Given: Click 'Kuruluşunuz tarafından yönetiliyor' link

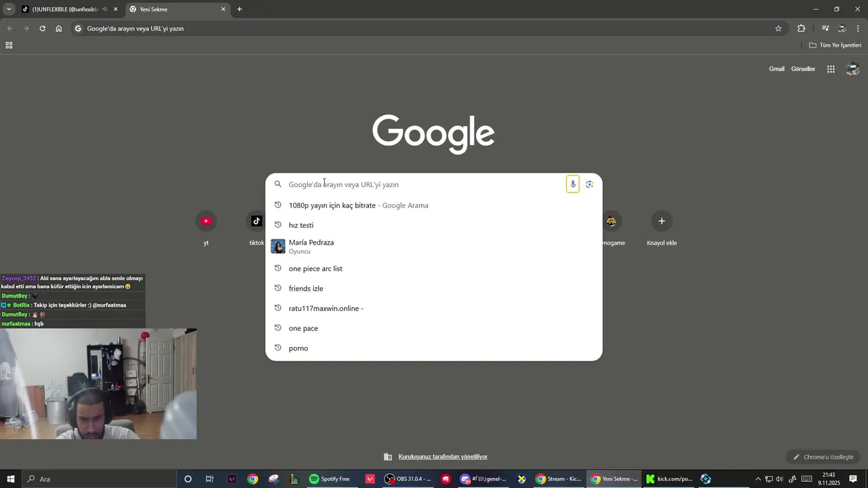Looking at the screenshot, I should tap(443, 457).
